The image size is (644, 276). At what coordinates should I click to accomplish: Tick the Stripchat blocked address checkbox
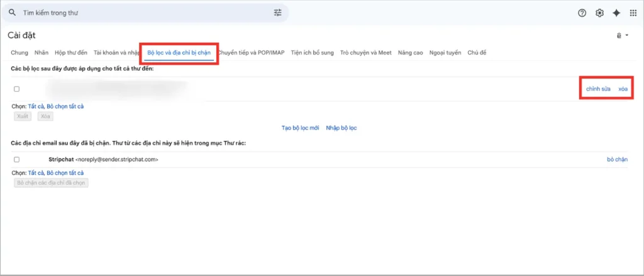(x=16, y=159)
